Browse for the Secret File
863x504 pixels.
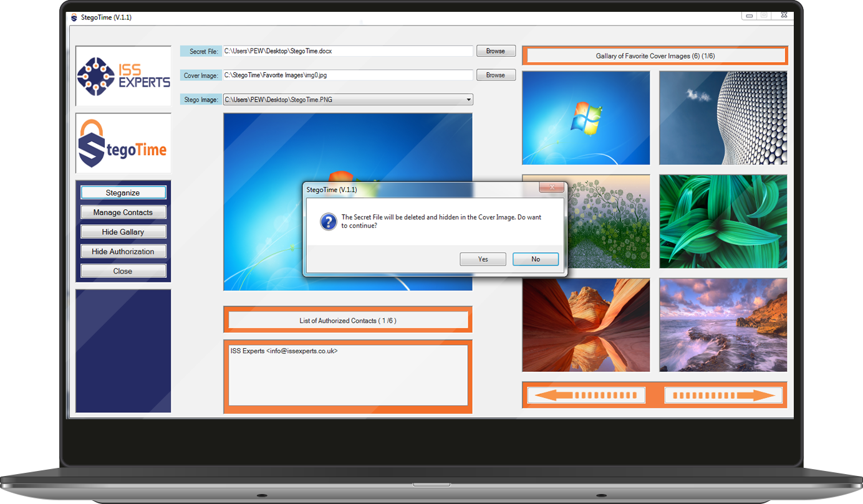(x=496, y=51)
